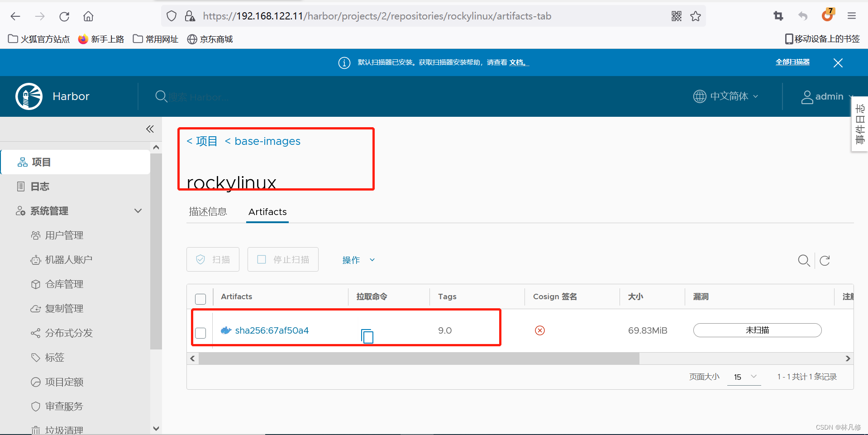Click sidebar scrollbar up arrow
The width and height of the screenshot is (868, 435).
click(156, 147)
